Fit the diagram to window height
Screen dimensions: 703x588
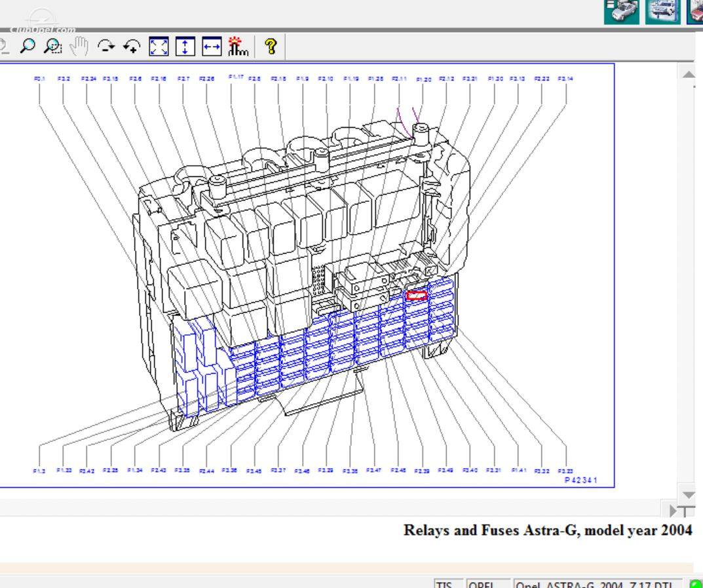185,46
